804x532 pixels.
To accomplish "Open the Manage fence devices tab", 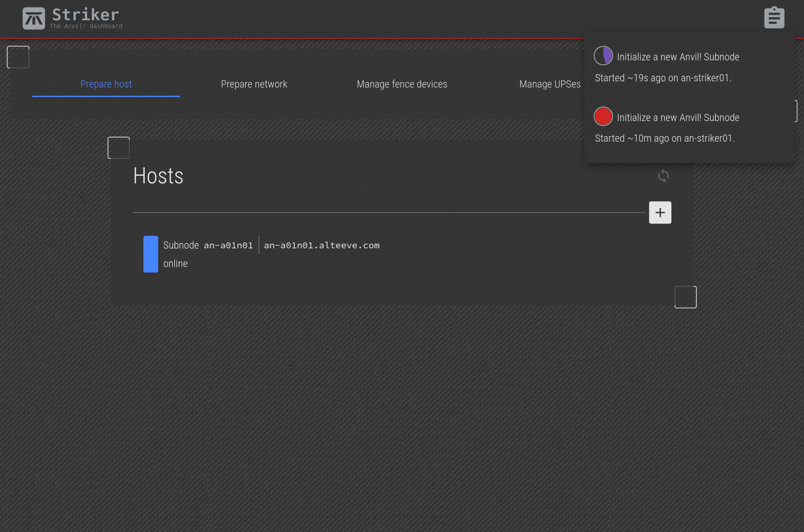I will click(401, 84).
